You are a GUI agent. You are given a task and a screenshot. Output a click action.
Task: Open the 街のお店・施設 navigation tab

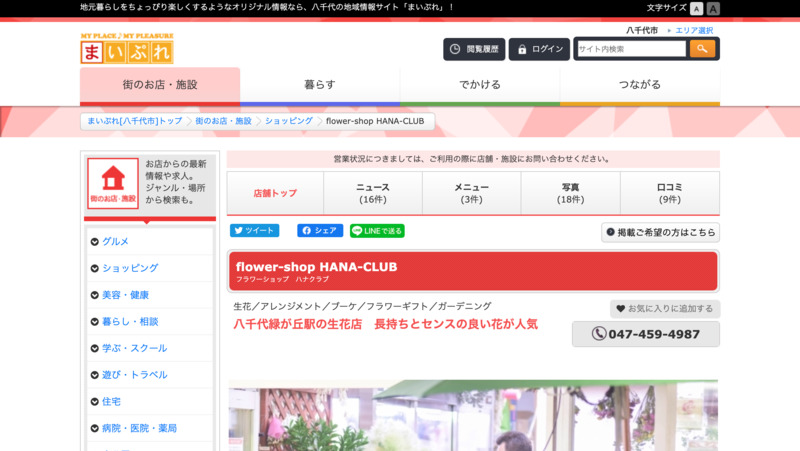tap(160, 85)
